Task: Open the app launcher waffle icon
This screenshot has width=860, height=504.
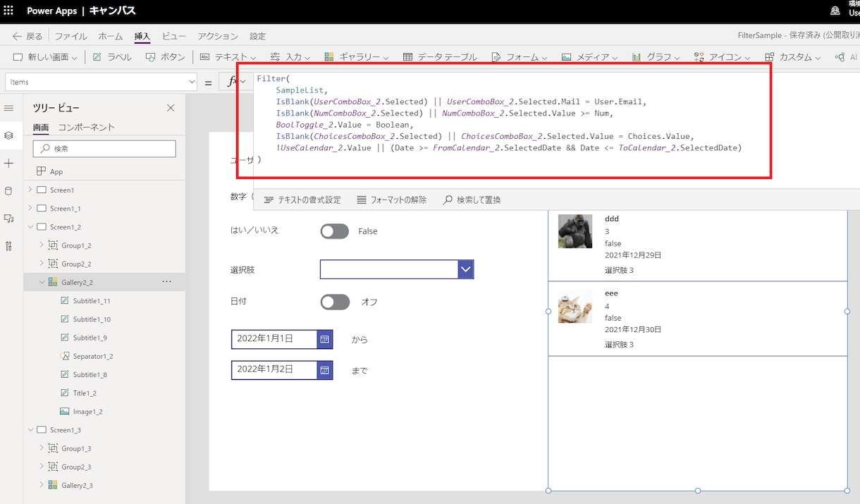Action: point(8,11)
